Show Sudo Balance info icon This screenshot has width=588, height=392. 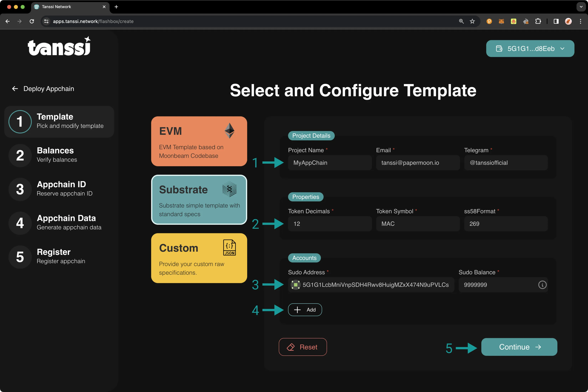542,285
